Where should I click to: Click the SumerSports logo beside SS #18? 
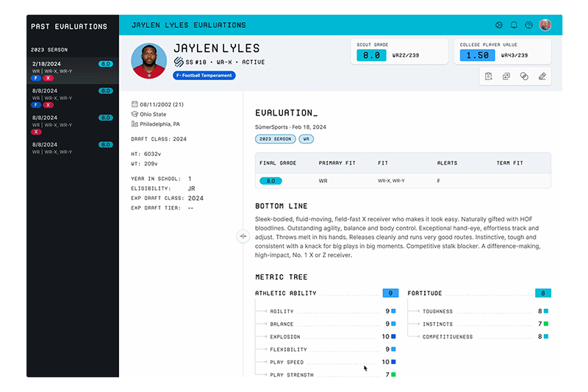tap(179, 63)
